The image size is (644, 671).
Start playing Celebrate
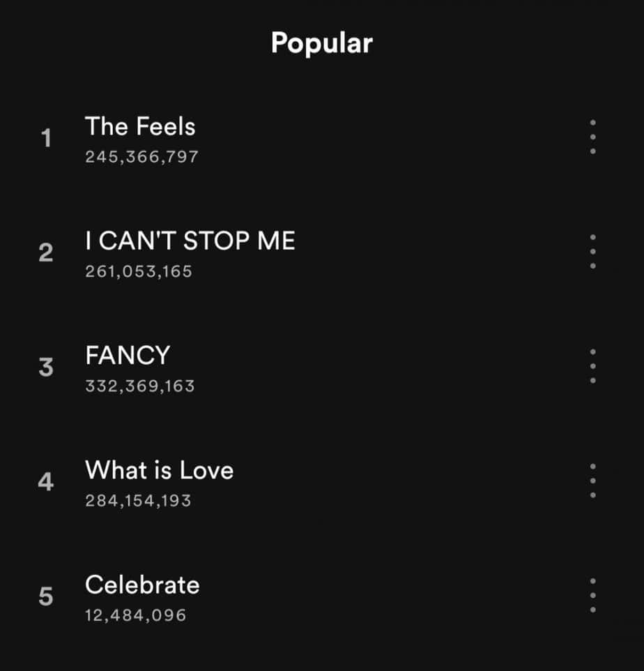[142, 585]
